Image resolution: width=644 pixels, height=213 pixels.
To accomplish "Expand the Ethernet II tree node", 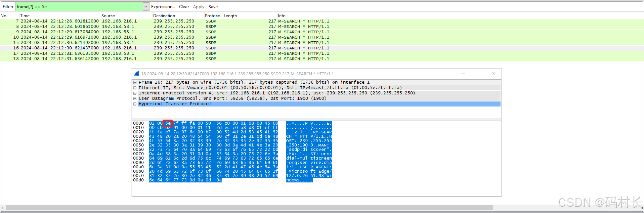I will tap(135, 88).
